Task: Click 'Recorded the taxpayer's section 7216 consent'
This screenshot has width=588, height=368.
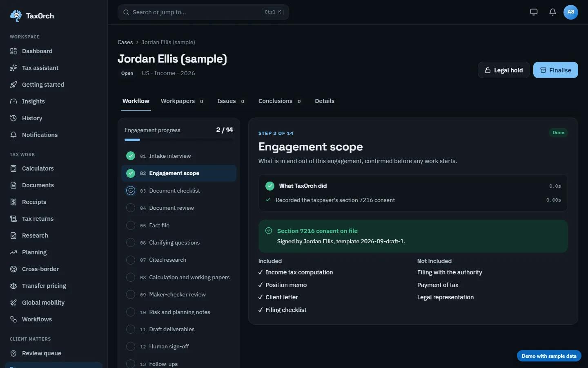Action: click(x=335, y=200)
